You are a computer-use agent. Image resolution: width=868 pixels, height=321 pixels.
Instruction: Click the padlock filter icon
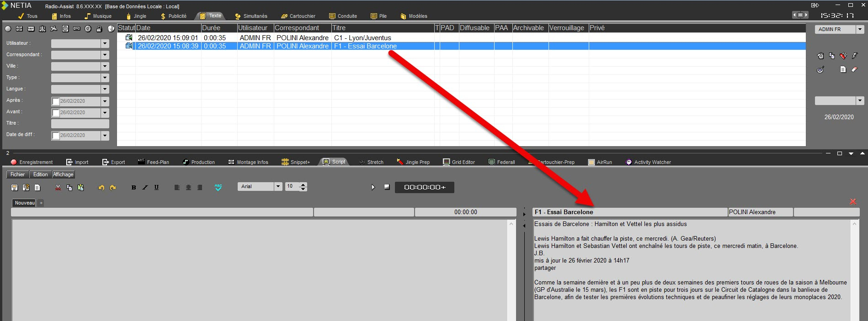pyautogui.click(x=99, y=29)
